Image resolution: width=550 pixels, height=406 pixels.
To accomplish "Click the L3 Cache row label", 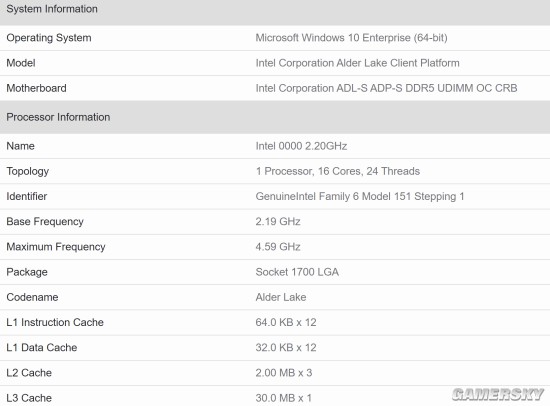I will [29, 398].
